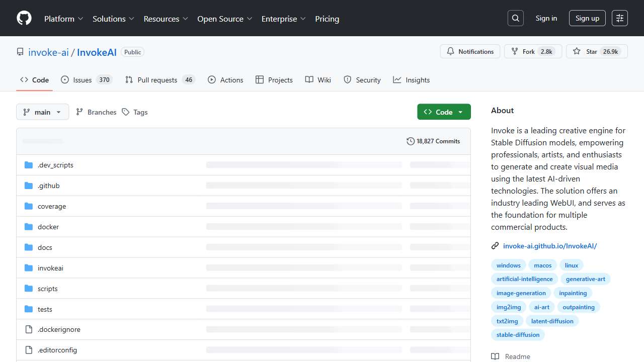
Task: Click the appearance settings icon in header
Action: coord(620,18)
